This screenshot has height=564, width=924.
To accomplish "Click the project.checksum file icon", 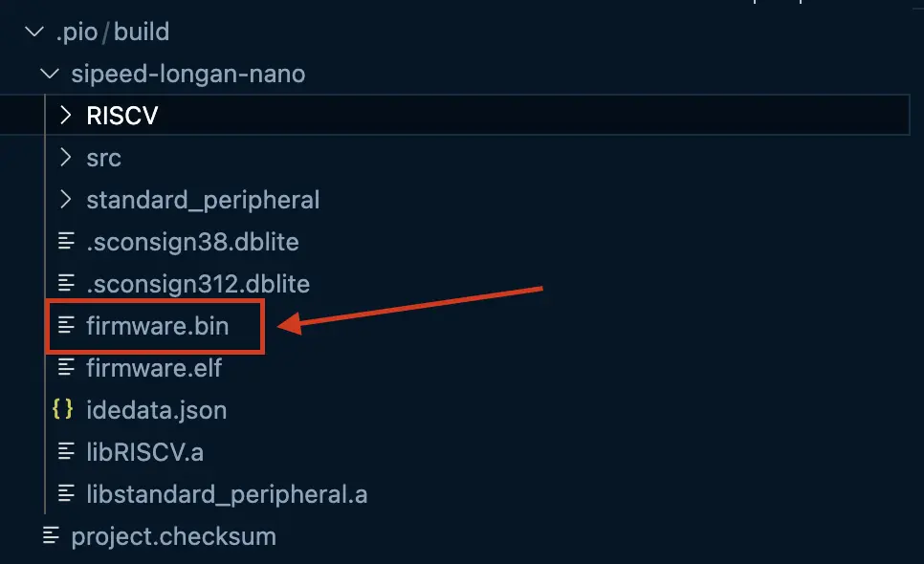I will pyautogui.click(x=51, y=536).
